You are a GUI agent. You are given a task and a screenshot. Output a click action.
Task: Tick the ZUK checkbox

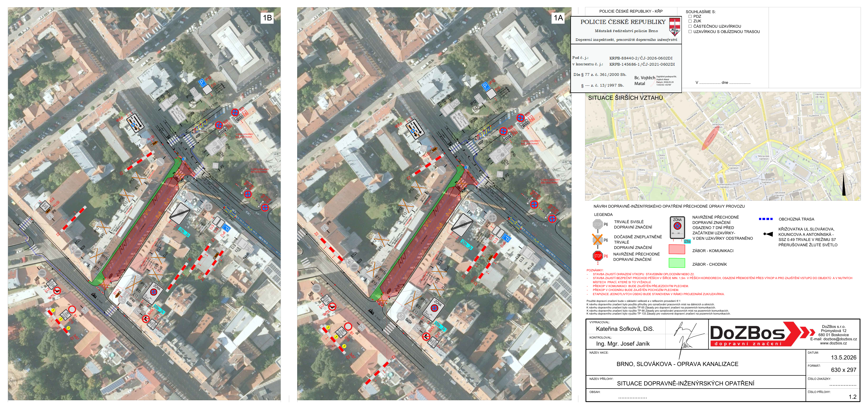coord(690,21)
